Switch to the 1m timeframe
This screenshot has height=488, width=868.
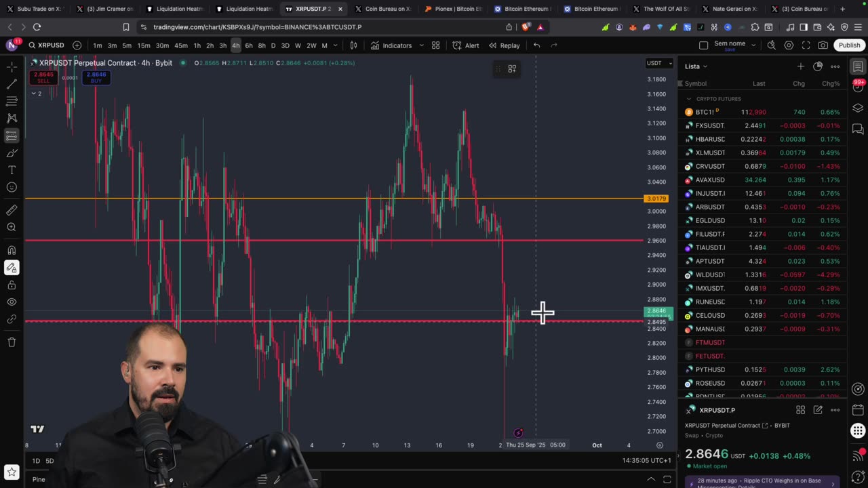98,45
